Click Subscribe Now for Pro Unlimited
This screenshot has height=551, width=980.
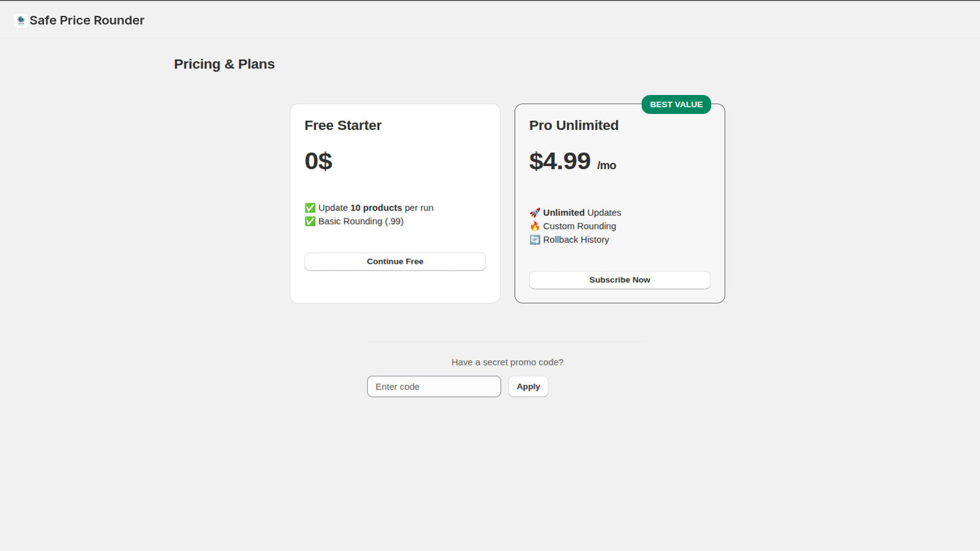(x=619, y=280)
